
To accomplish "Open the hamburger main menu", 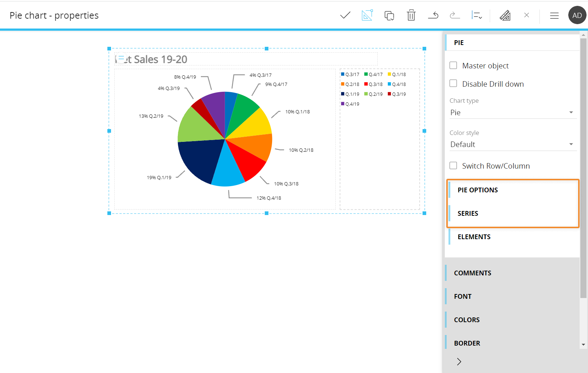I will (x=554, y=15).
